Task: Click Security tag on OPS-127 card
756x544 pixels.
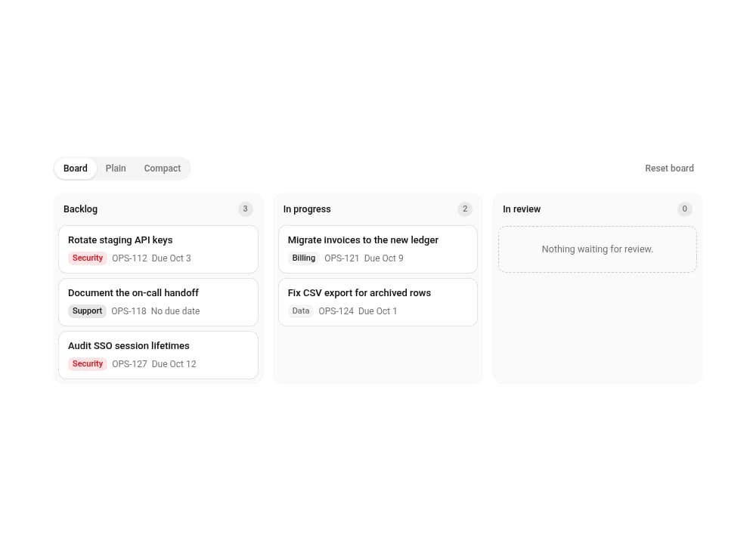Action: click(x=88, y=363)
